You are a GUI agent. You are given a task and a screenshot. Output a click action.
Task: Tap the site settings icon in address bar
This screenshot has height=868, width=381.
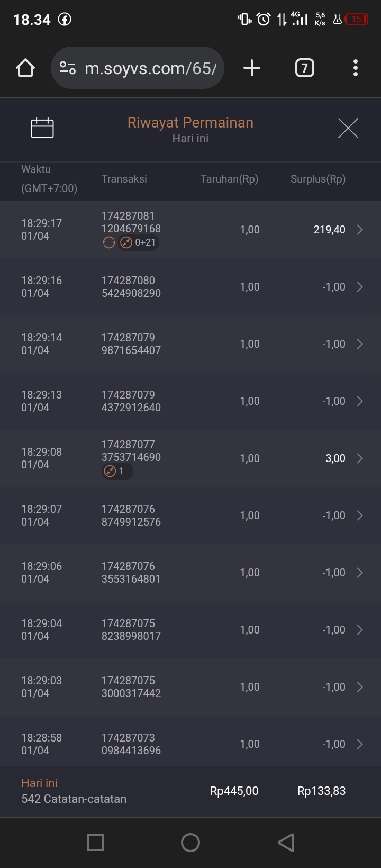click(68, 68)
